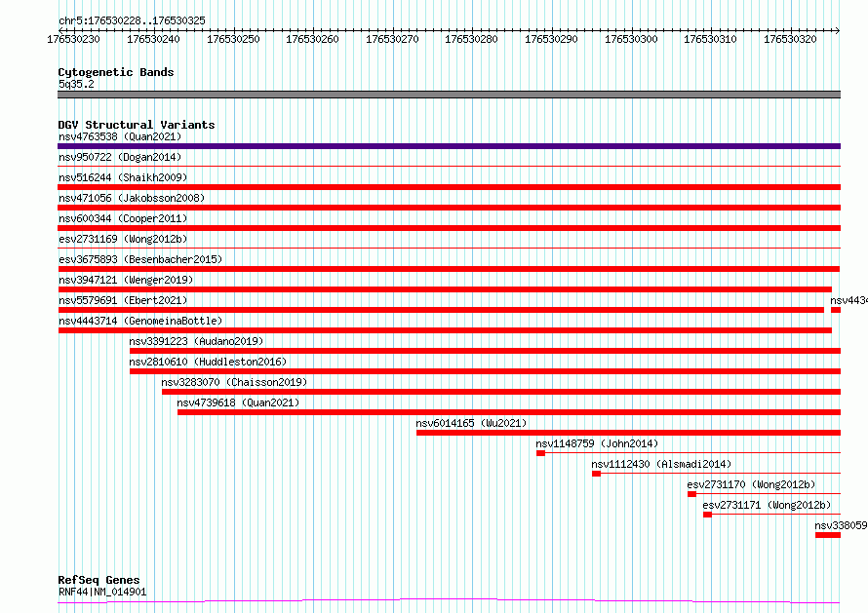
Task: Click ruler position 176530280
Action: 471,39
